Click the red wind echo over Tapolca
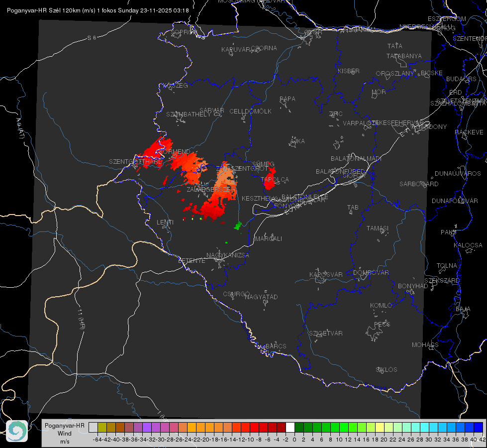 (x=270, y=179)
